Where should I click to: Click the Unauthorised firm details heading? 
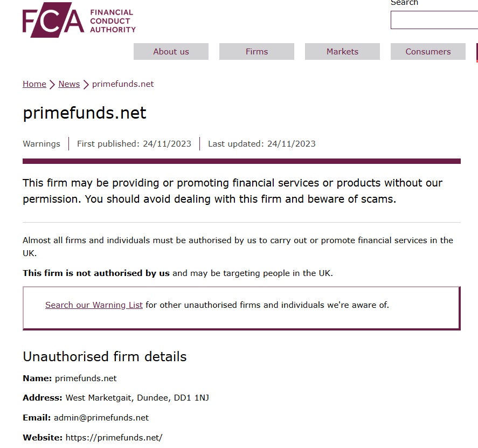pos(105,357)
